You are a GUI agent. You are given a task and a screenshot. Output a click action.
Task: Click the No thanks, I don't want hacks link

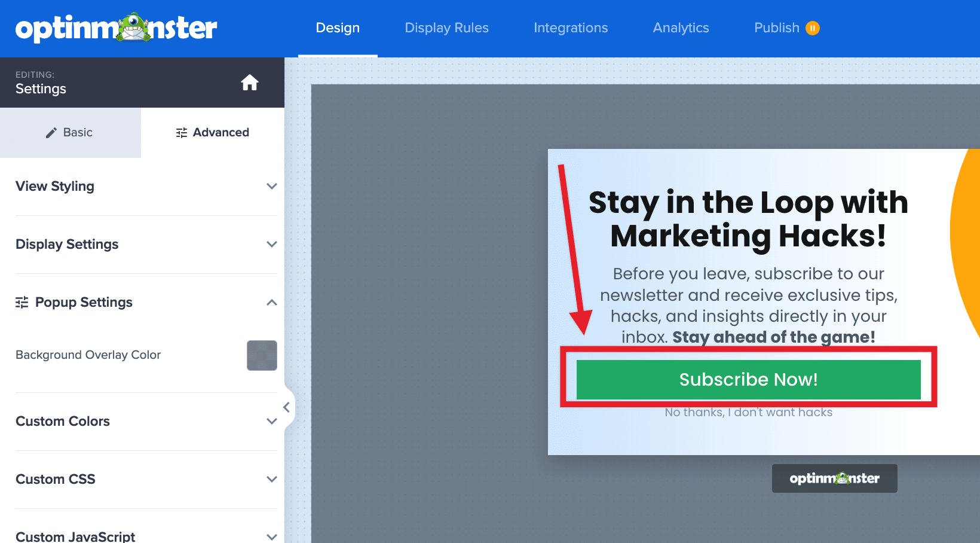point(748,412)
